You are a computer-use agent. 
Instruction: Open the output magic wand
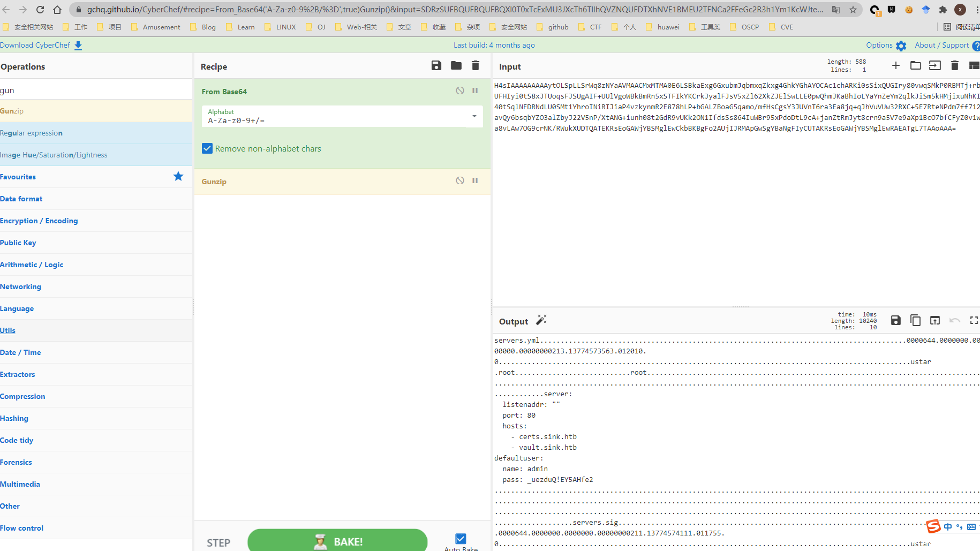coord(541,320)
